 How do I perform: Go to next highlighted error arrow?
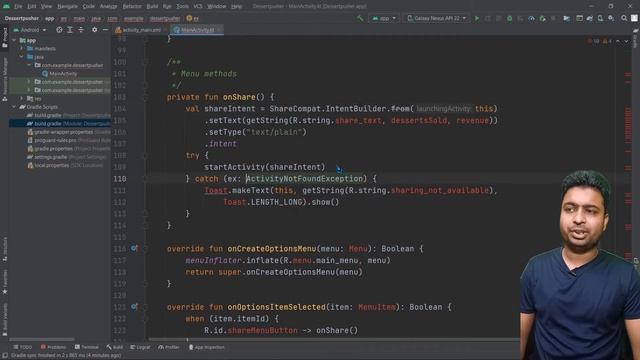tap(626, 41)
